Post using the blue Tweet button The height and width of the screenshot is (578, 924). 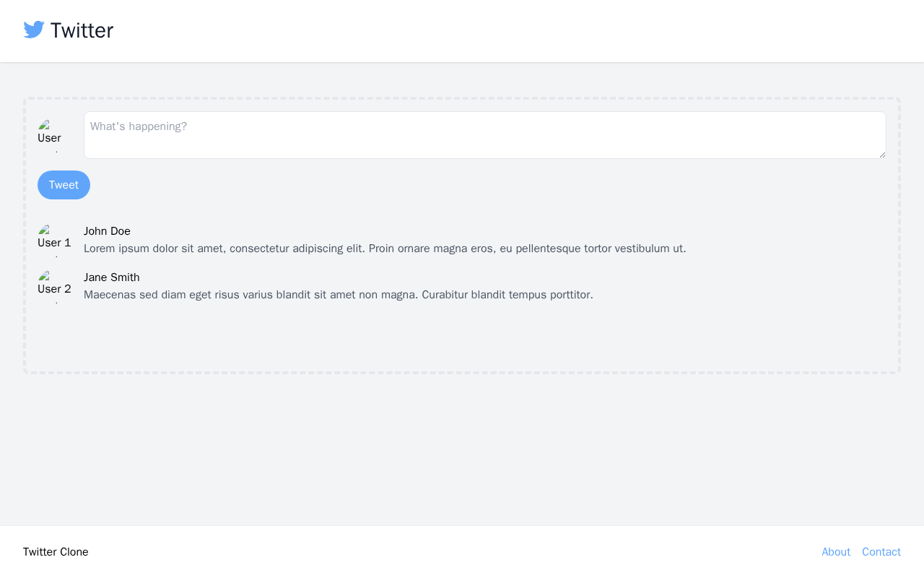pos(64,185)
